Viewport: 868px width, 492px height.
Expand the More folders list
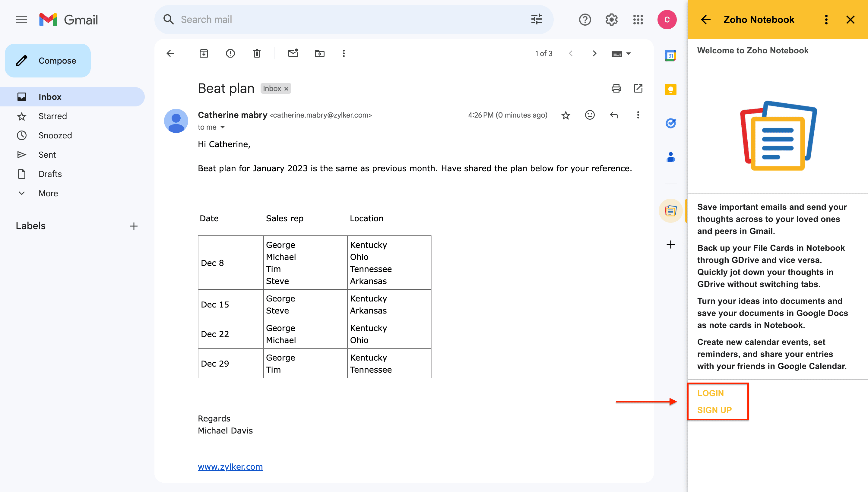click(x=48, y=193)
